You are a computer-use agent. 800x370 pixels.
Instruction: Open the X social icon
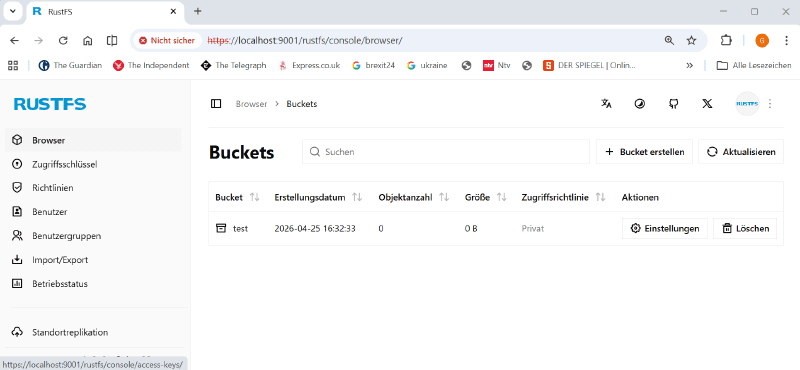707,104
